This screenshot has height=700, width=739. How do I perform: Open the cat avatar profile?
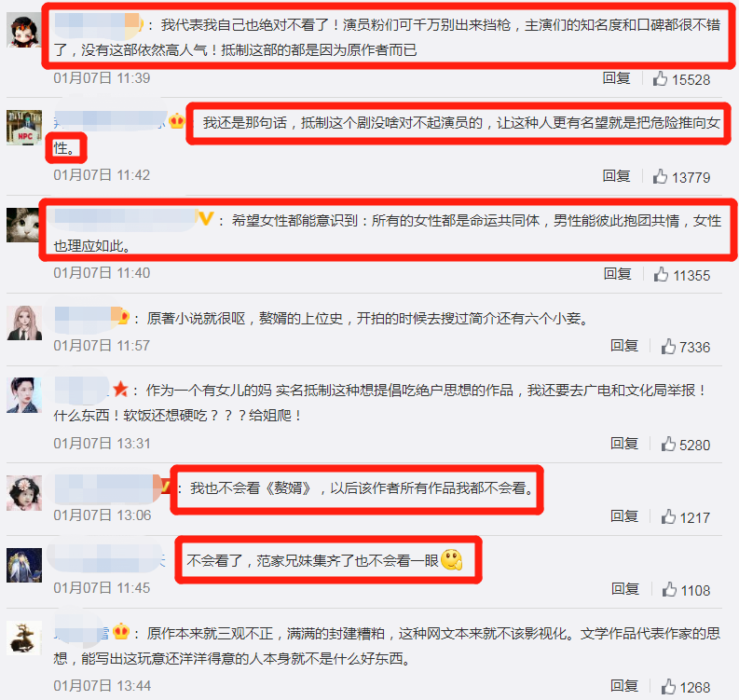(x=23, y=225)
